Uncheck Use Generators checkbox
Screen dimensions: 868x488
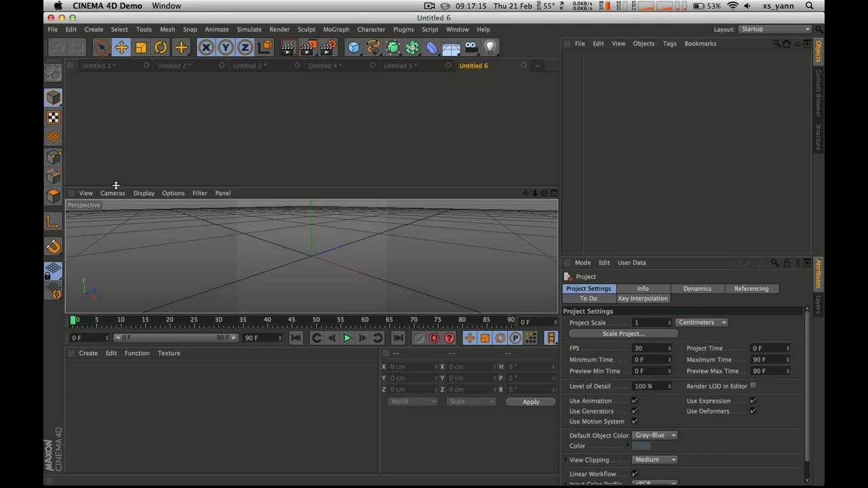coord(635,411)
